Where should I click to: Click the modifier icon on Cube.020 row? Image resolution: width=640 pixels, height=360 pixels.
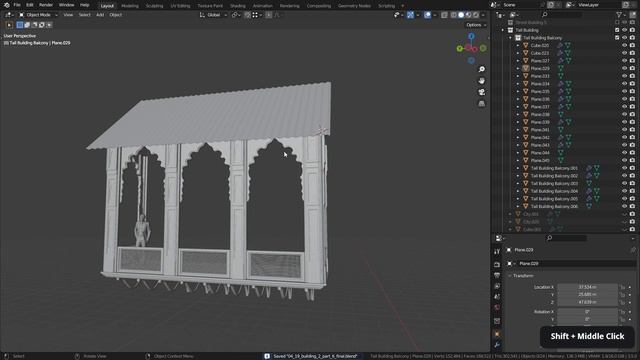pyautogui.click(x=560, y=45)
